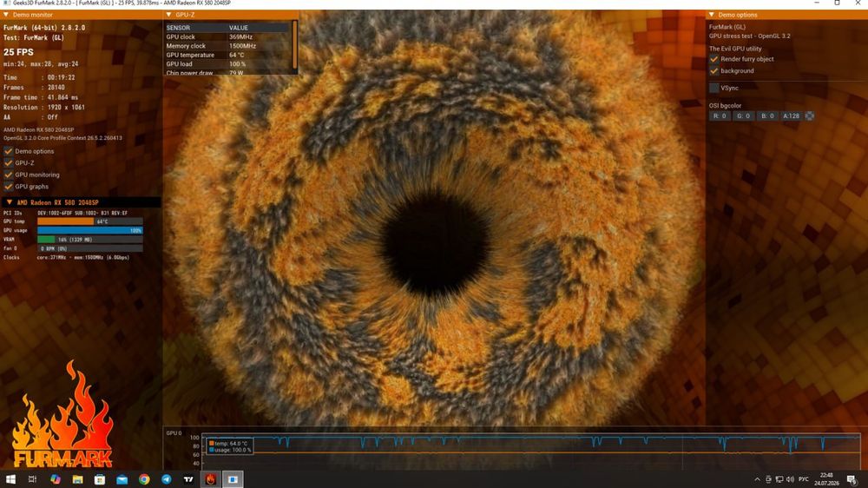This screenshot has height=488, width=868.
Task: Open the network tray icon
Action: click(x=779, y=479)
